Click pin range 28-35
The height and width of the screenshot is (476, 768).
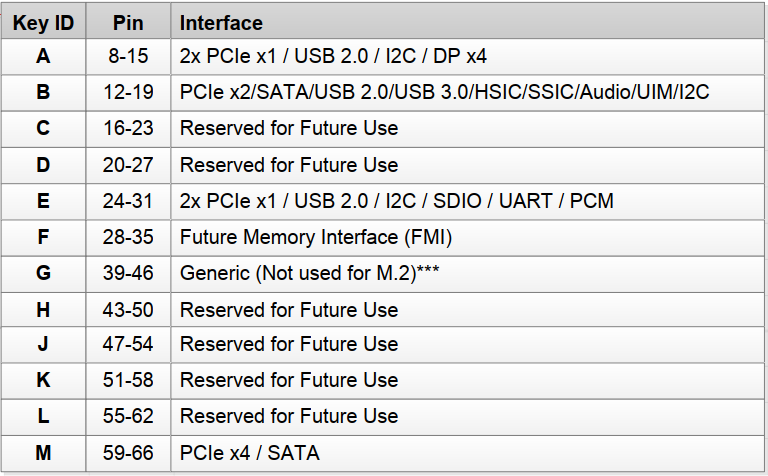[x=130, y=237]
